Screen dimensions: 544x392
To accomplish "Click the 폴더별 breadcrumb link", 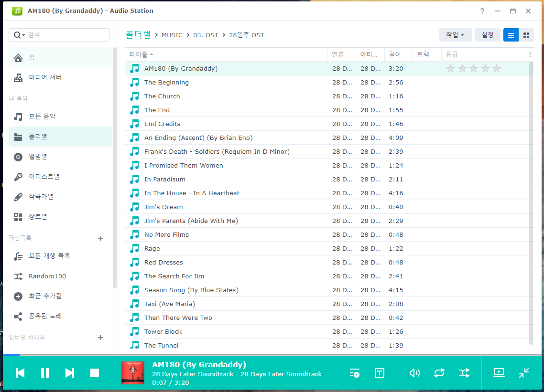I will coord(138,35).
